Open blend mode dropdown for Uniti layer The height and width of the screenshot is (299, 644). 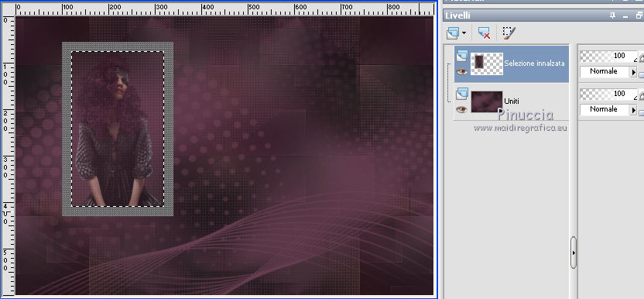click(633, 110)
